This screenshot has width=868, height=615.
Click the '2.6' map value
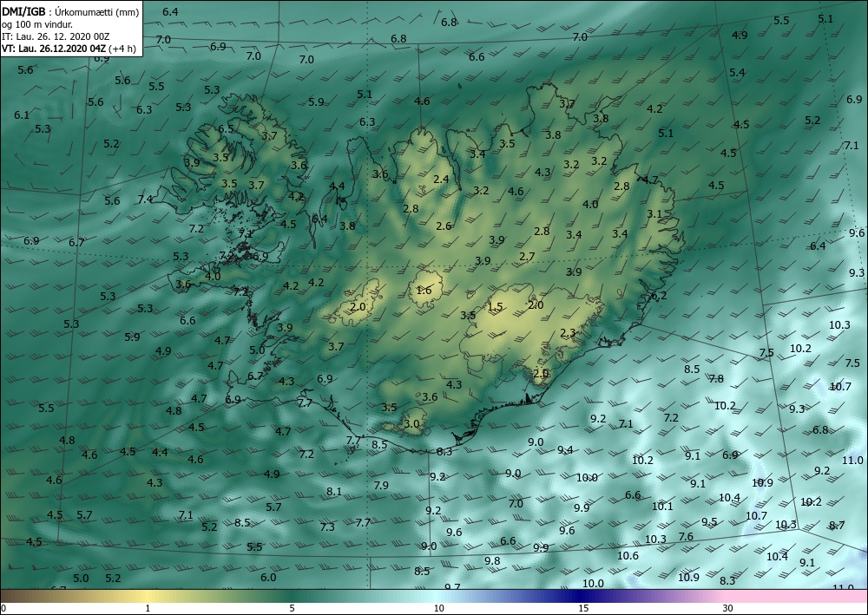click(444, 226)
